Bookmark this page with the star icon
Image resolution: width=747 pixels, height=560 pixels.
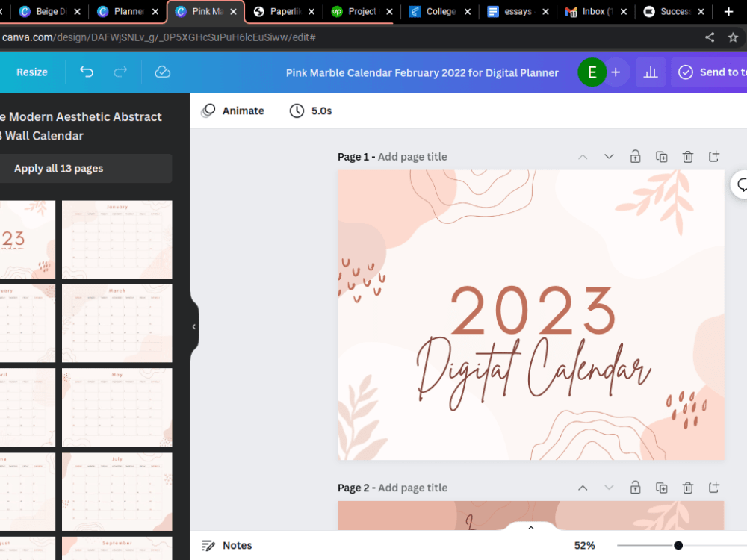[733, 37]
